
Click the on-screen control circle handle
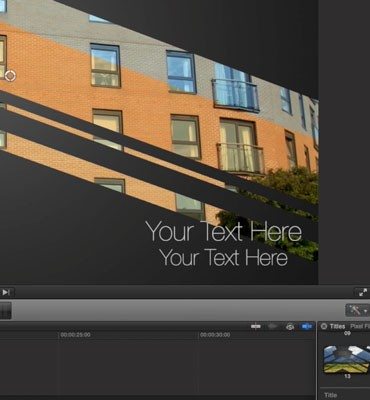click(x=10, y=76)
